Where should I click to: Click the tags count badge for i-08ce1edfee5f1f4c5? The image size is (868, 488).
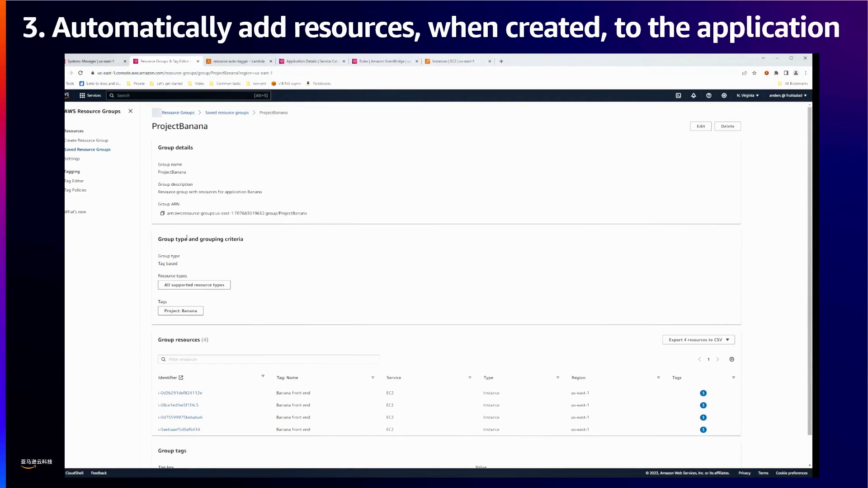click(x=703, y=405)
